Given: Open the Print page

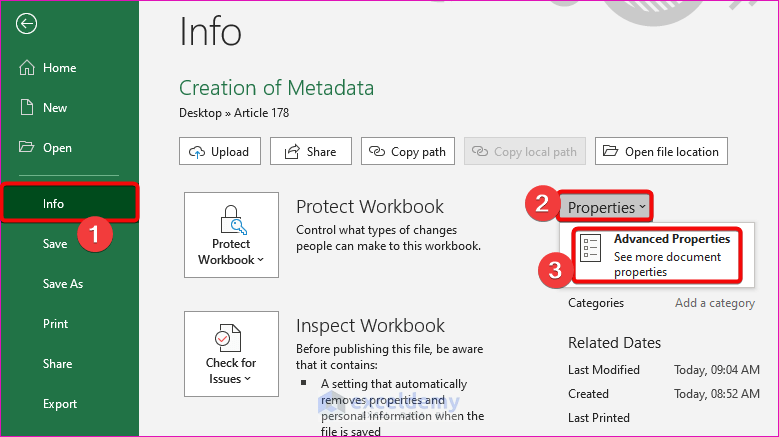Looking at the screenshot, I should pos(56,324).
